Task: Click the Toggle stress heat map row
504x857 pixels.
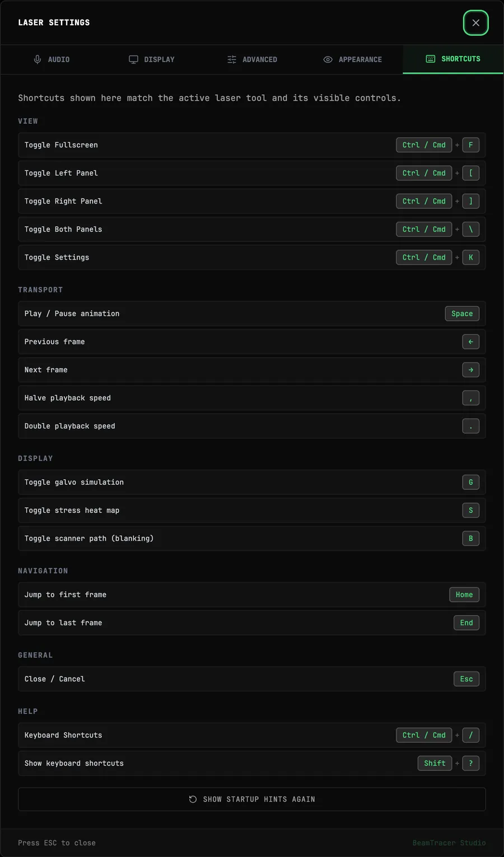Action: [x=252, y=511]
